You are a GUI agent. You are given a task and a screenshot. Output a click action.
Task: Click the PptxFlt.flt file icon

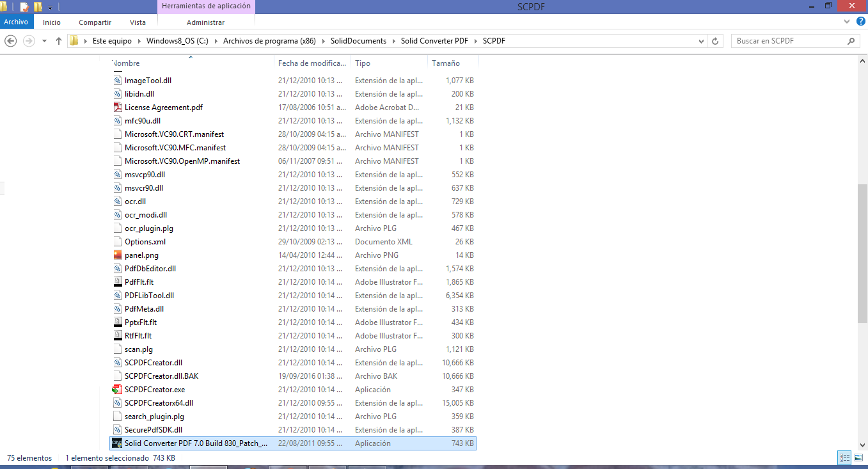click(117, 322)
